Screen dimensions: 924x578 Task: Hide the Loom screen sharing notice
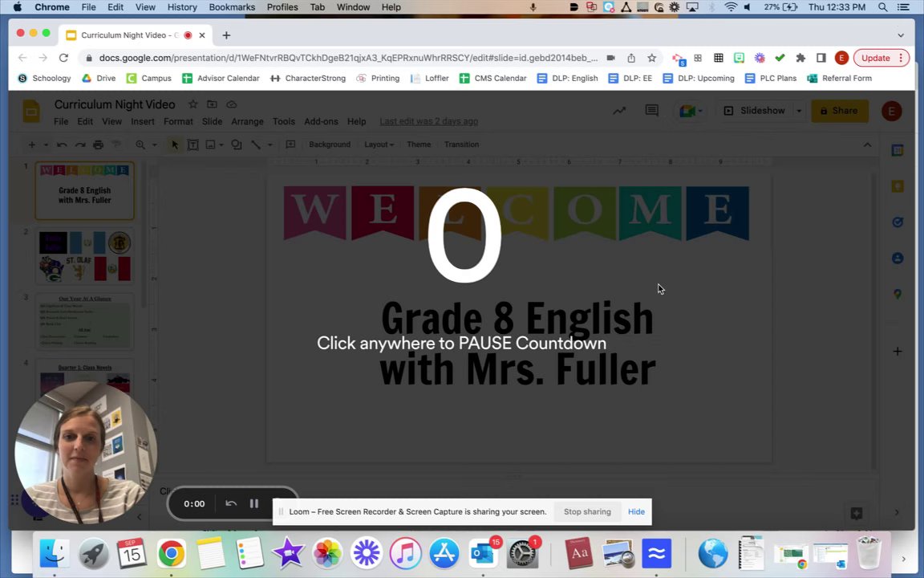[x=636, y=512]
